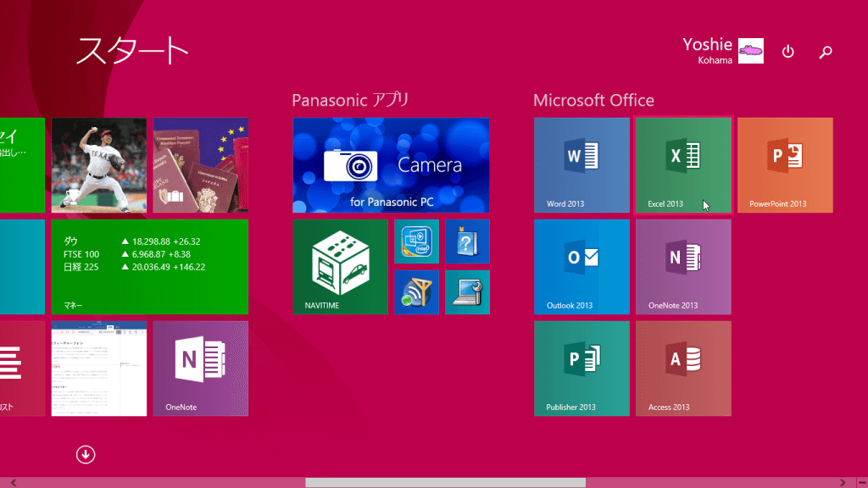The image size is (868, 488).
Task: Click the scrollbar left arrow
Action: (14, 483)
